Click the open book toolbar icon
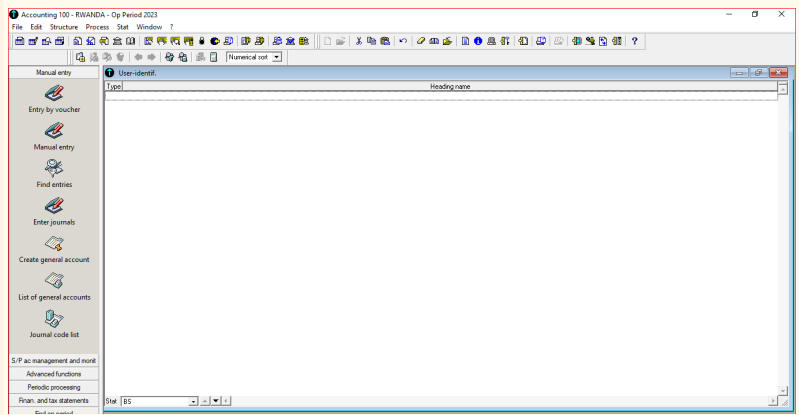 pos(130,41)
